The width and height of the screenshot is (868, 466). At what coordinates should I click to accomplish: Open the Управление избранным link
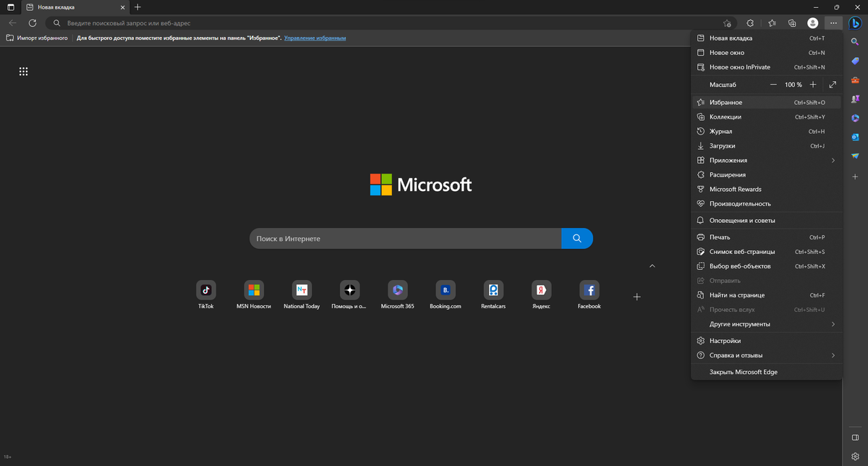[x=315, y=38]
